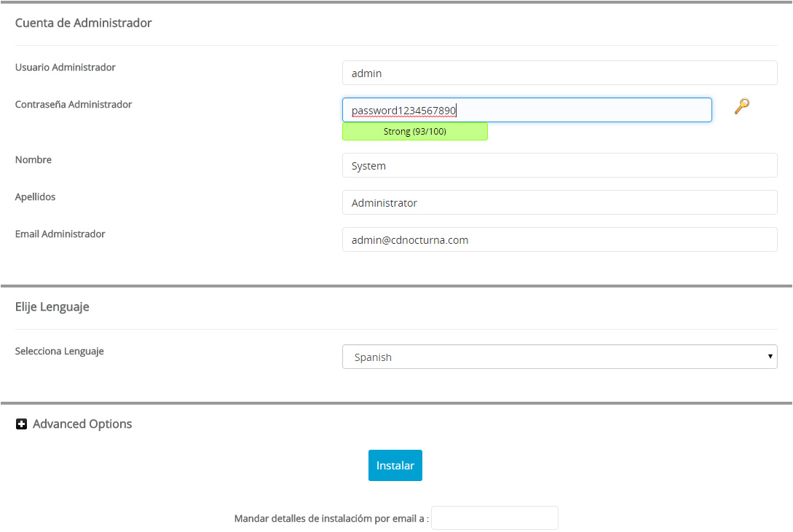This screenshot has width=793, height=532.
Task: Click the Email Administrador label text
Action: (x=60, y=234)
